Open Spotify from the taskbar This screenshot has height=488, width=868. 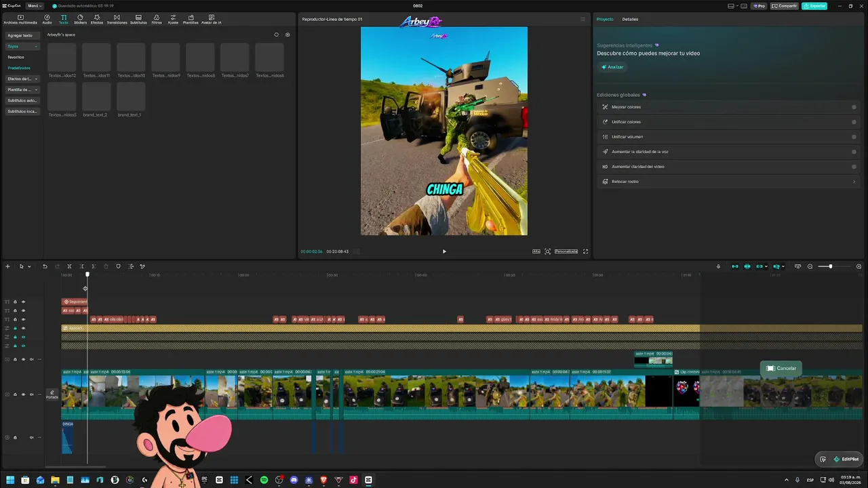(x=264, y=480)
